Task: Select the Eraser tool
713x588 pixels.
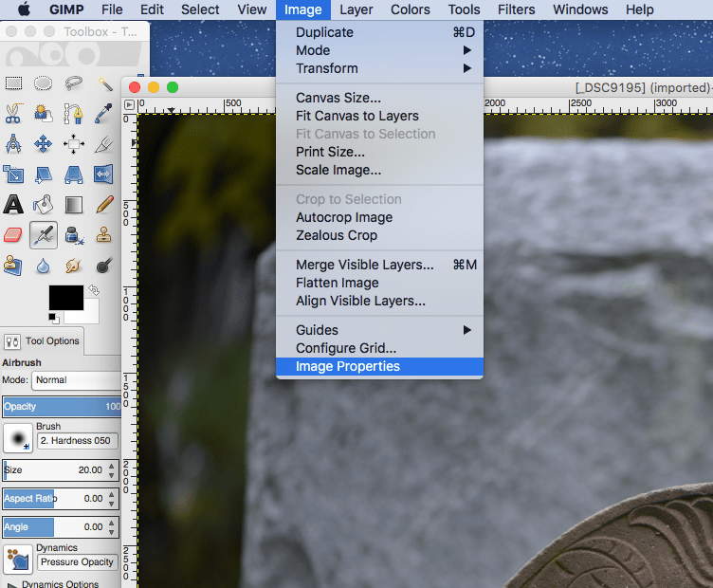Action: coord(13,235)
